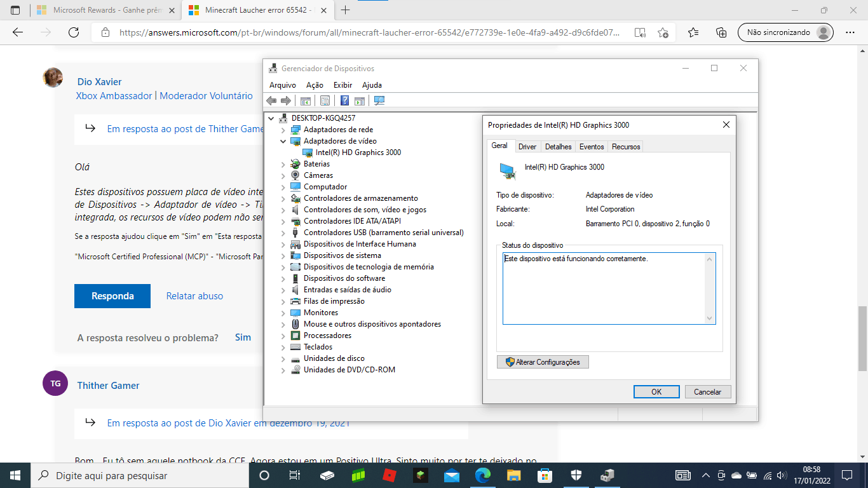Image resolution: width=868 pixels, height=488 pixels.
Task: Open the Properties toolbar icon in Device Manager
Action: (325, 100)
